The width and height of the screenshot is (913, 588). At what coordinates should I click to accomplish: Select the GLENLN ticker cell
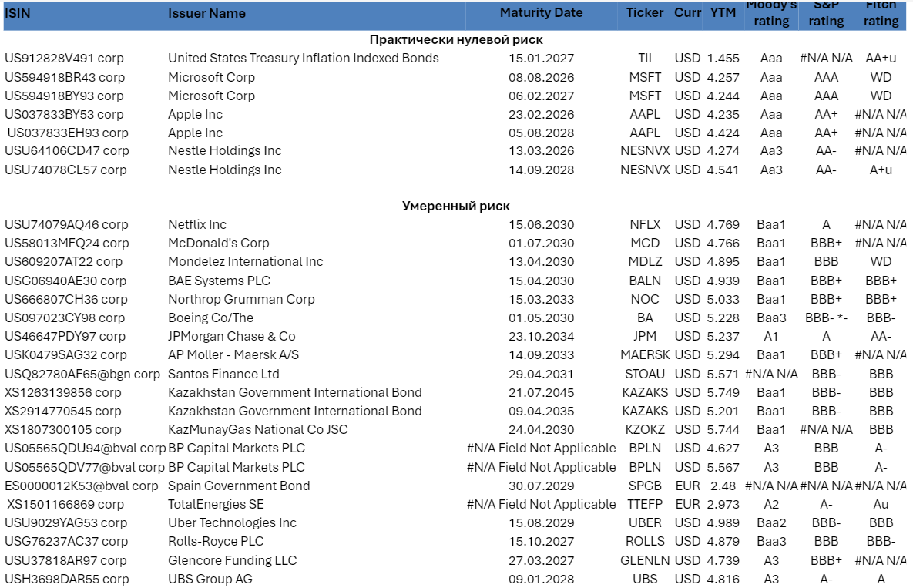(645, 561)
